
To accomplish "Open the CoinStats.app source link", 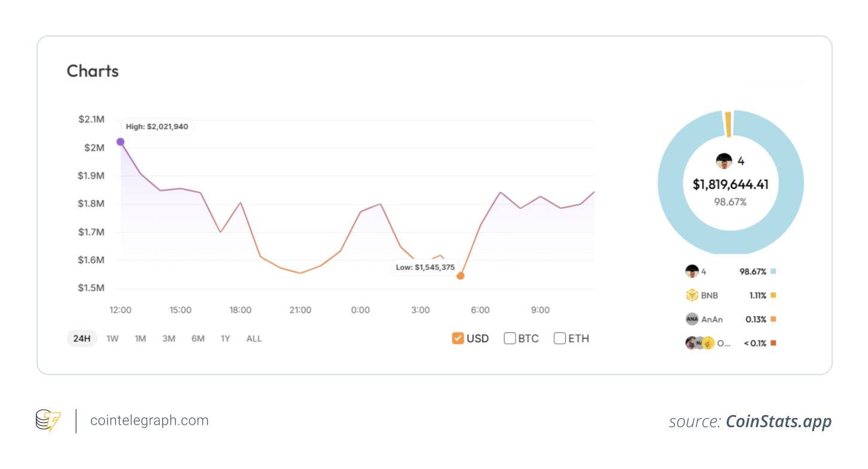I will [778, 421].
